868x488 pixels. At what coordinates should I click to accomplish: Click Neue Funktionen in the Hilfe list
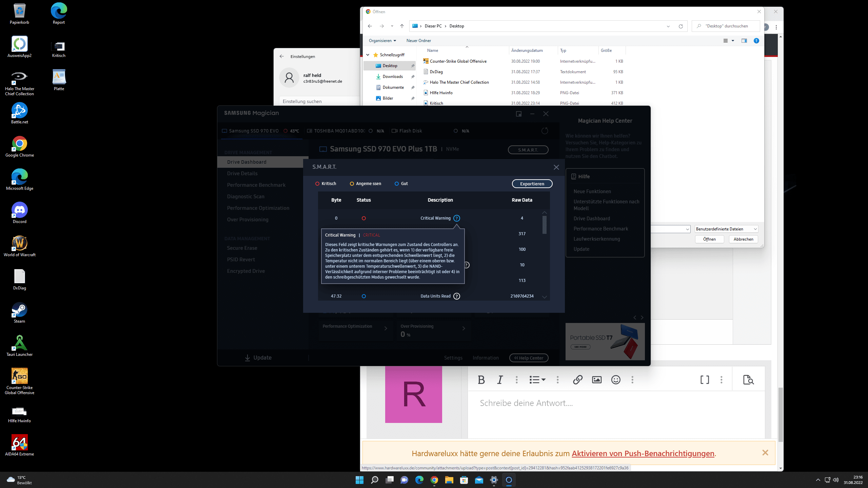point(592,191)
